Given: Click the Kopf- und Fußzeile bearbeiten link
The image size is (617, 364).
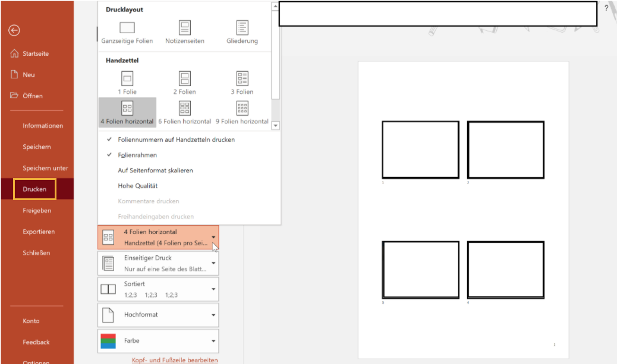Looking at the screenshot, I should 175,360.
